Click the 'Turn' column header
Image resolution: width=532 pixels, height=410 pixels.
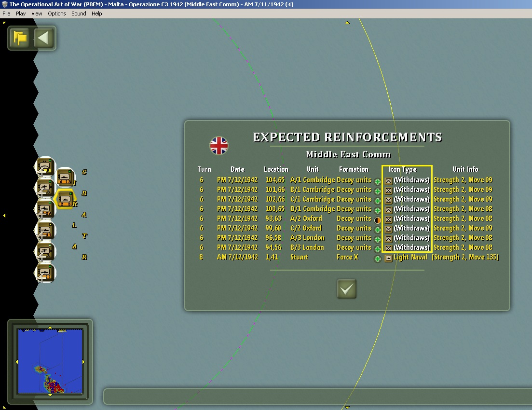tap(204, 169)
